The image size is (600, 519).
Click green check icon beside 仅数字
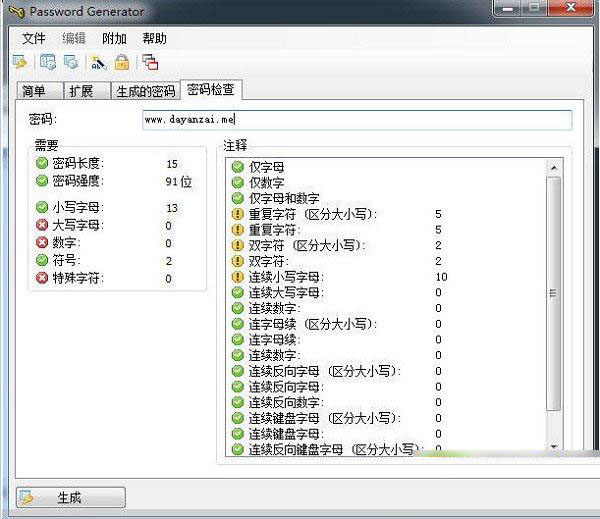point(238,183)
